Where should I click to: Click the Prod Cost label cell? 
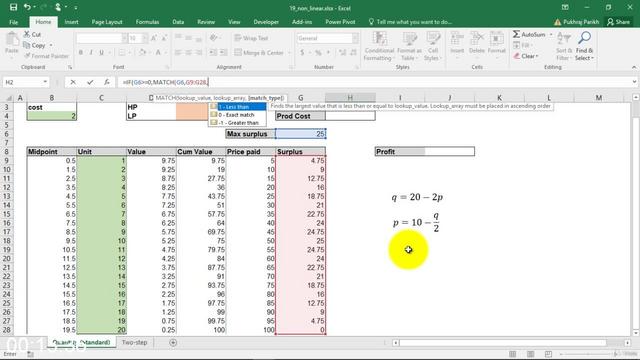click(x=300, y=116)
